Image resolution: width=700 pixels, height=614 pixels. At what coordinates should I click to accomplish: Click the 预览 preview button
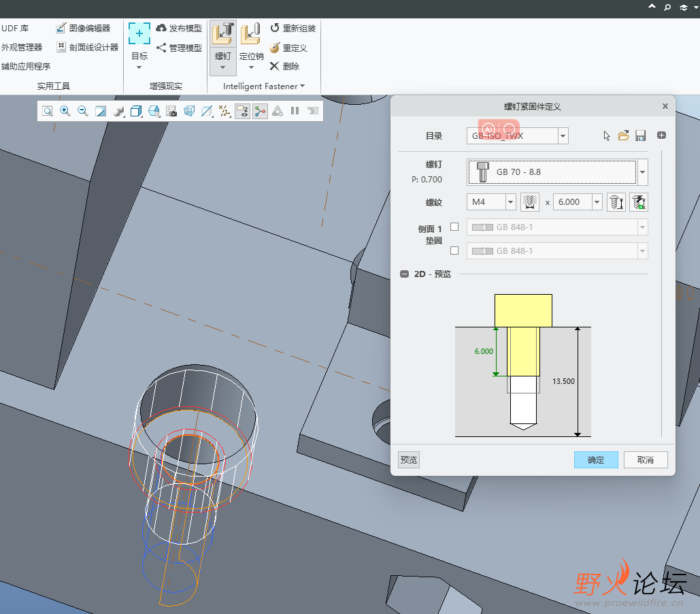pos(408,459)
